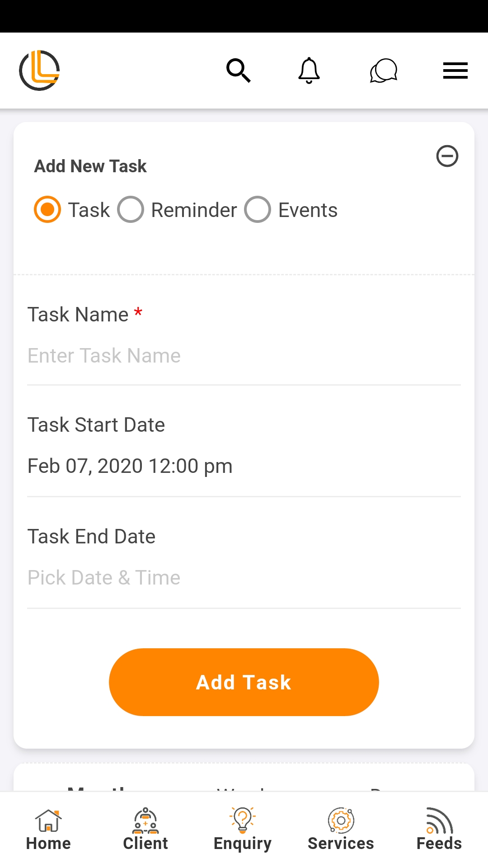Open the hamburger menu
488x868 pixels.
pyautogui.click(x=455, y=71)
